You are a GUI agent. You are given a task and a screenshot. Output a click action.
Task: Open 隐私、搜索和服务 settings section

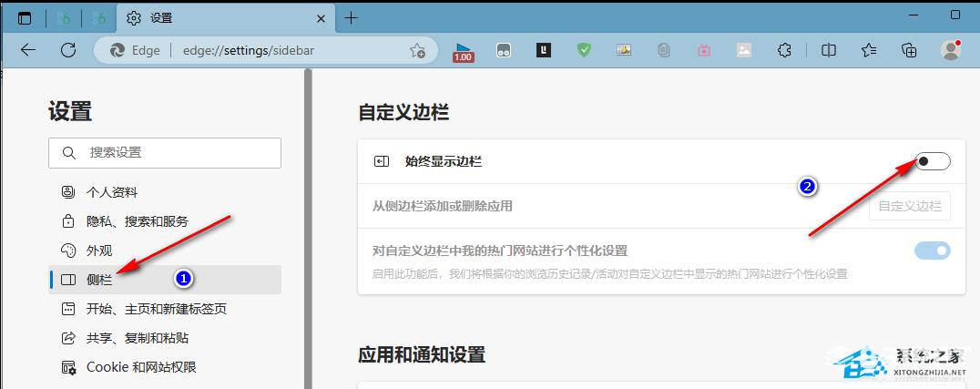pyautogui.click(x=165, y=221)
